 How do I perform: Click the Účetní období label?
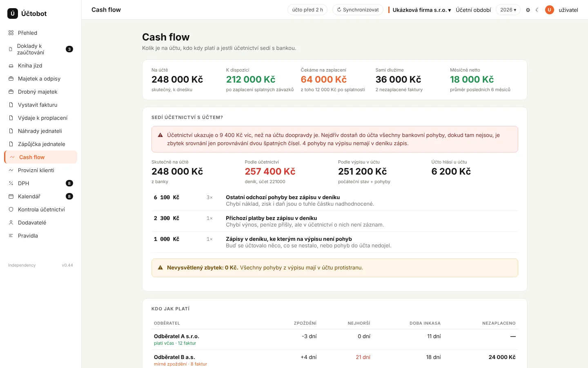coord(473,10)
